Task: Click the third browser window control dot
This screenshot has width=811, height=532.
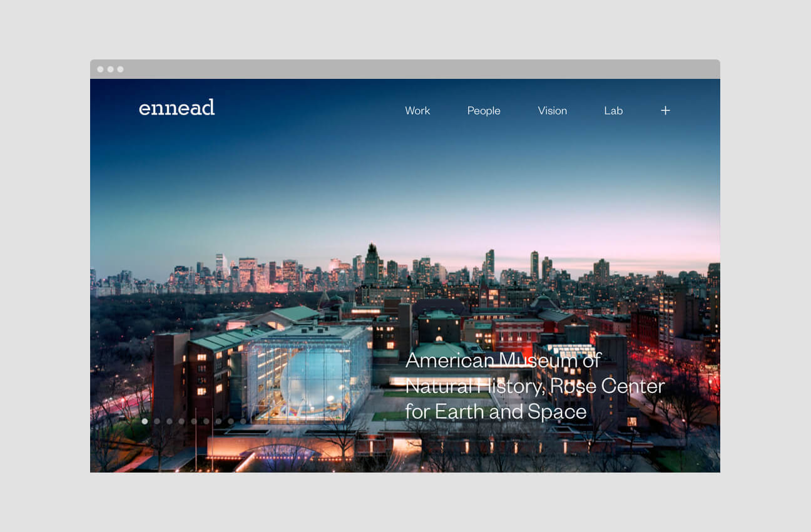Action: tap(120, 69)
